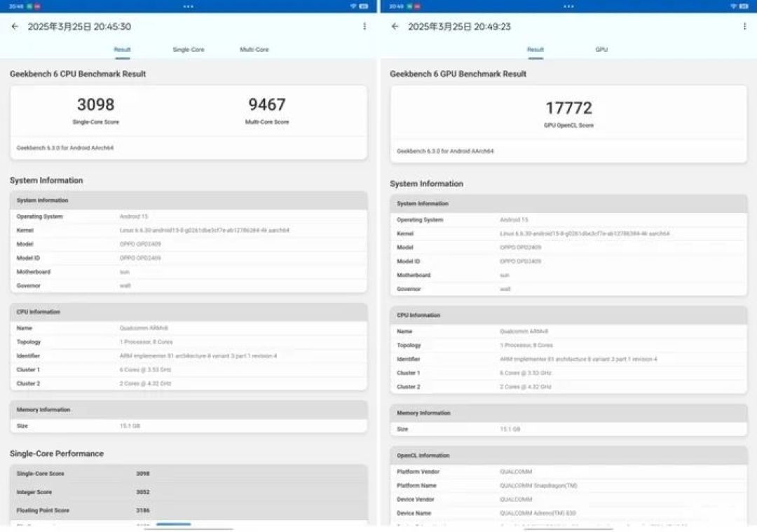The image size is (757, 532).
Task: Tap Memory Information section header on GPU screen
Action: click(568, 414)
